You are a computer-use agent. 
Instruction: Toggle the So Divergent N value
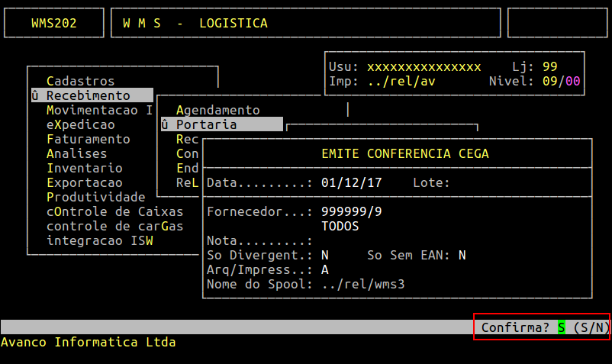tap(325, 255)
